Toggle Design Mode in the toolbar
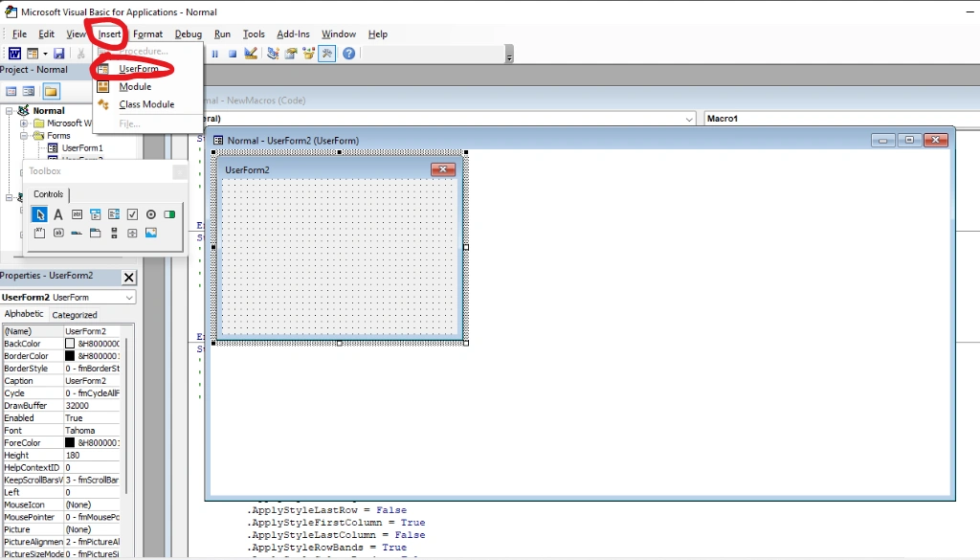980x560 pixels. click(251, 54)
